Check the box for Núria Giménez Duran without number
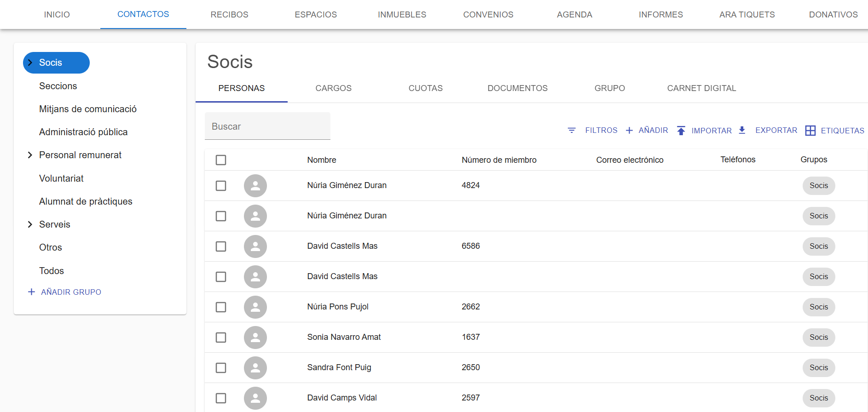The height and width of the screenshot is (412, 868). [221, 216]
